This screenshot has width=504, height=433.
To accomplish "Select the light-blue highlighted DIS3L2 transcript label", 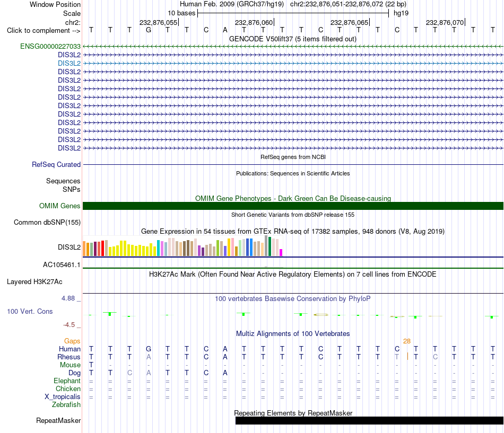I will click(x=69, y=63).
